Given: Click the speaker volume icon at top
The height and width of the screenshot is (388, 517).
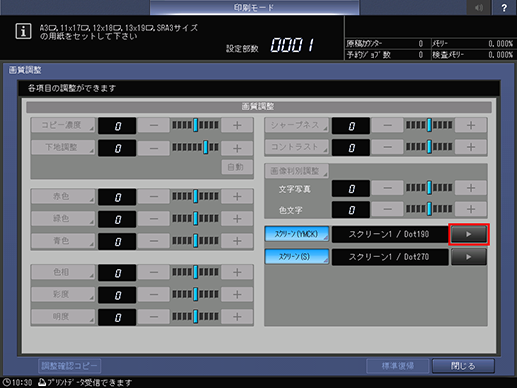Looking at the screenshot, I should (x=479, y=8).
